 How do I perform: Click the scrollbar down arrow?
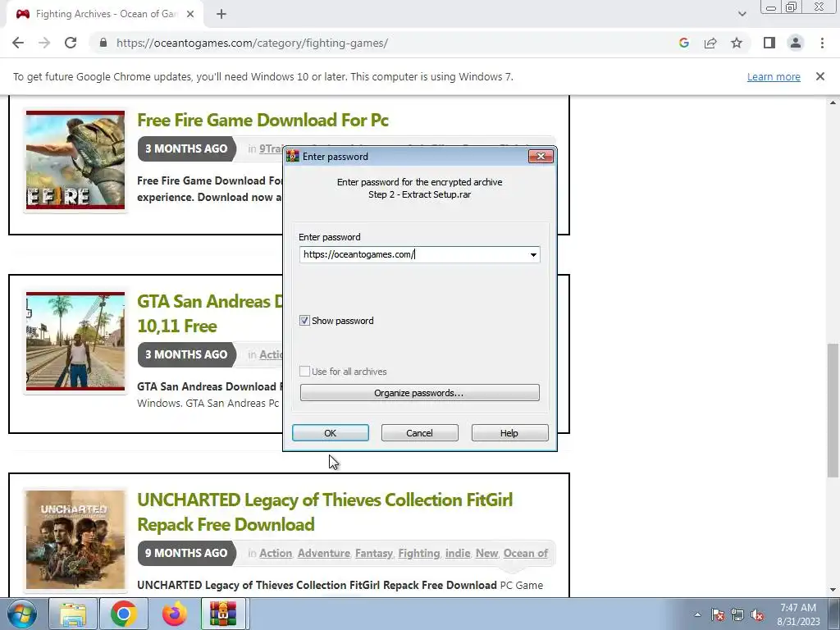tap(833, 590)
